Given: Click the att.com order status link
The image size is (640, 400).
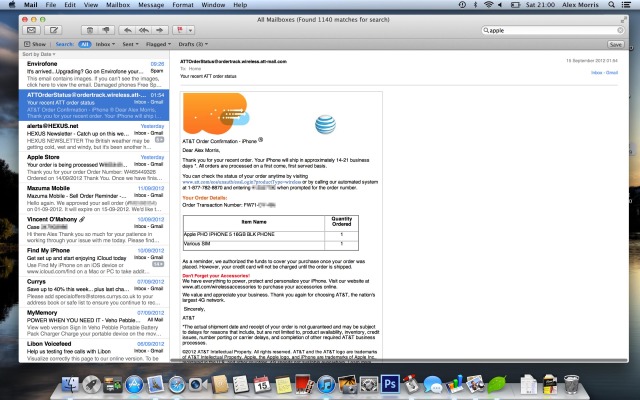Looking at the screenshot, I should [x=242, y=182].
